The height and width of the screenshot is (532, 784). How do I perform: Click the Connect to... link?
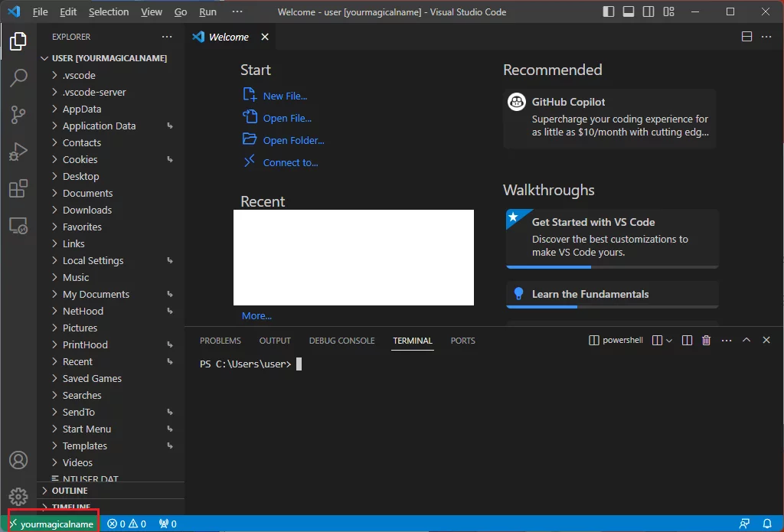(x=290, y=162)
